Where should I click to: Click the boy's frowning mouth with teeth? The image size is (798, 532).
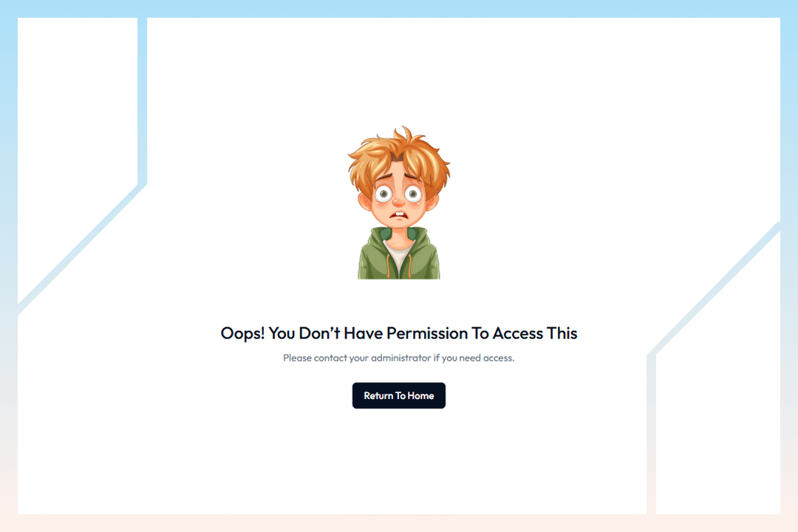tap(400, 217)
